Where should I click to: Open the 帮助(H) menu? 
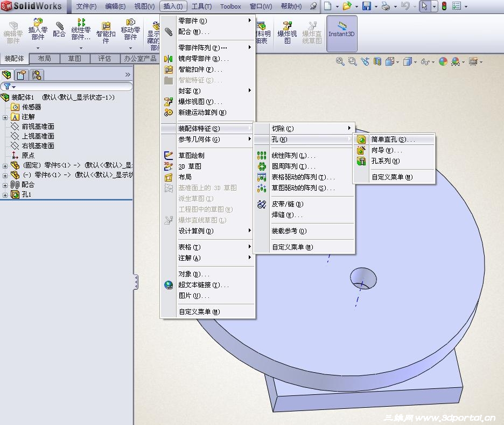point(291,6)
